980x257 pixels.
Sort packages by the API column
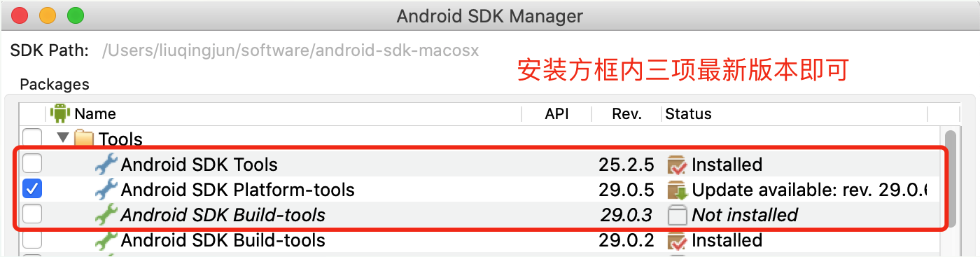coord(556,113)
